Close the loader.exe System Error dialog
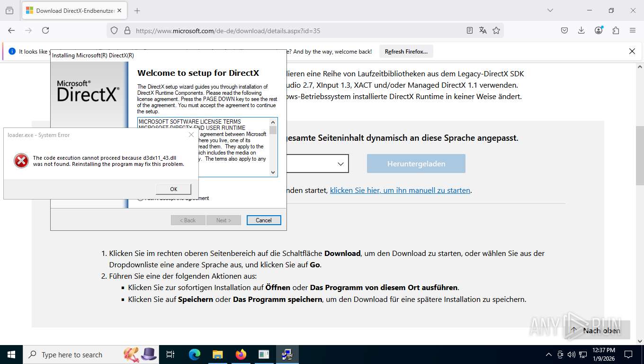The image size is (644, 364). pos(191,135)
